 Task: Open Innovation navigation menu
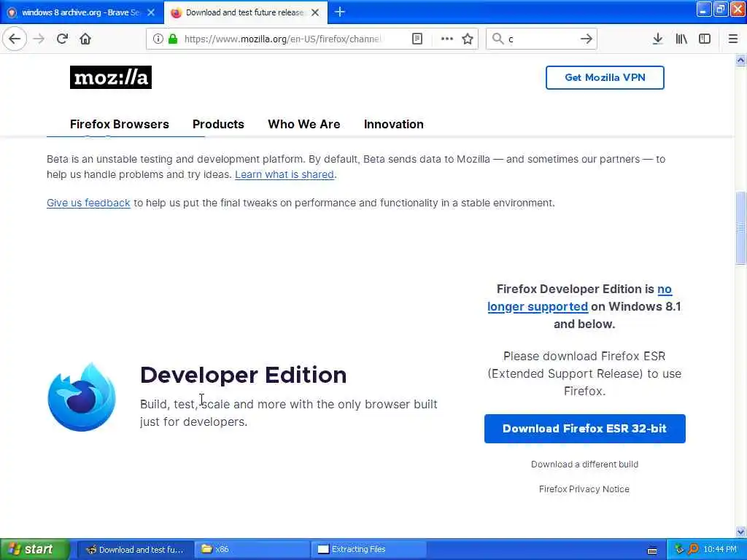(x=393, y=124)
